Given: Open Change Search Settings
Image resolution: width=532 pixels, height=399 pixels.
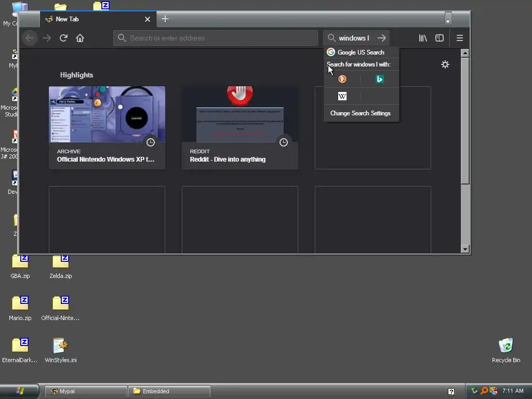Looking at the screenshot, I should (x=361, y=113).
